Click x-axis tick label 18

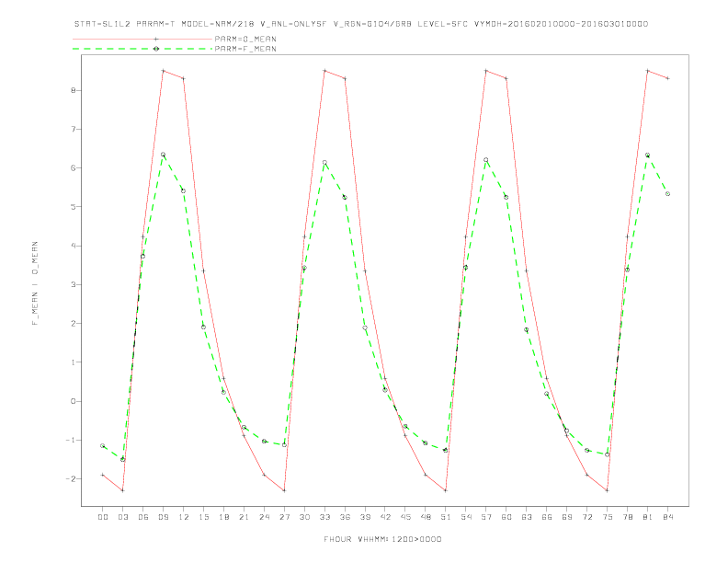click(x=223, y=517)
